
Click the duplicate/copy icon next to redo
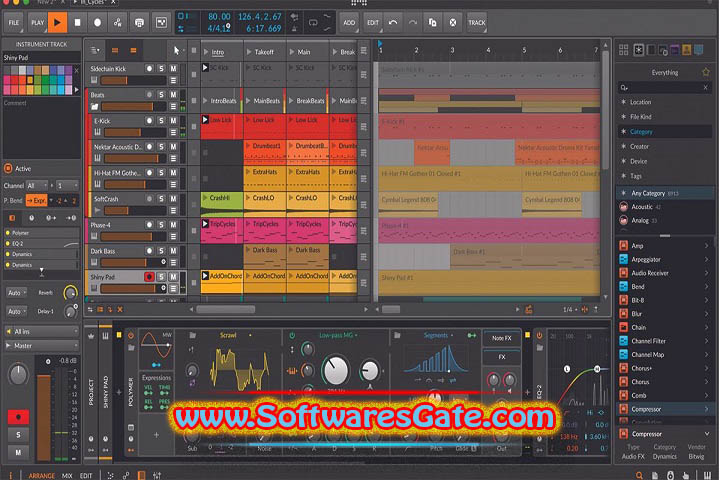pyautogui.click(x=432, y=22)
